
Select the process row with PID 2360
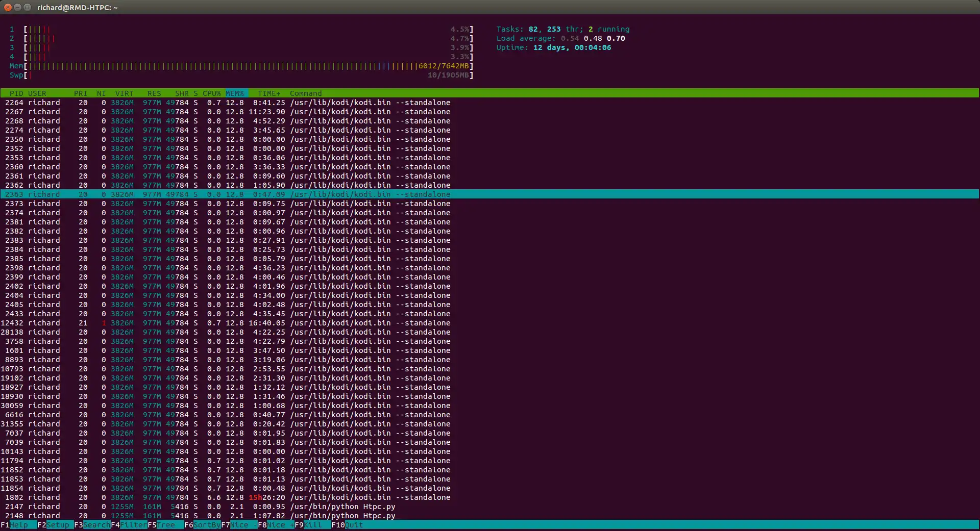click(x=489, y=167)
